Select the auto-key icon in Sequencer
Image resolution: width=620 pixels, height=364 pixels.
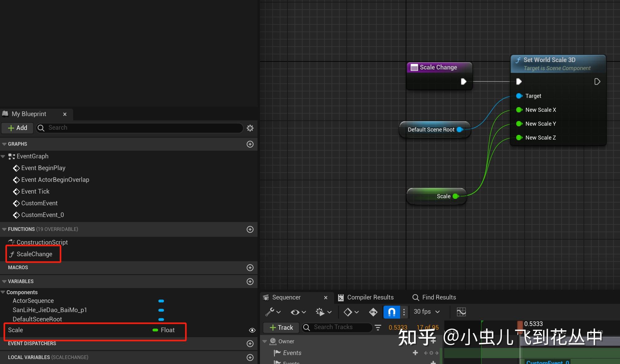pos(373,312)
